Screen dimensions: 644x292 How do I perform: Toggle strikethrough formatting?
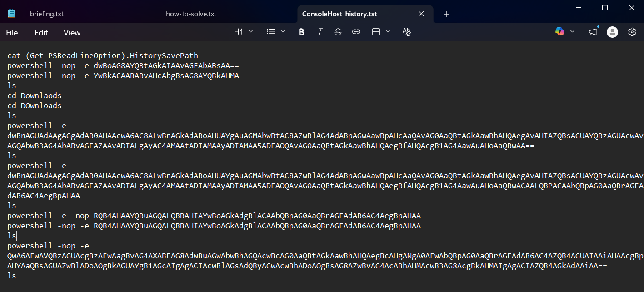tap(338, 31)
